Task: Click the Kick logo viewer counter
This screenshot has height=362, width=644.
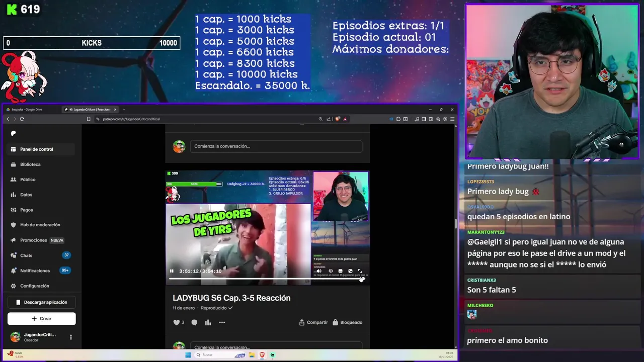Action: coord(23,10)
